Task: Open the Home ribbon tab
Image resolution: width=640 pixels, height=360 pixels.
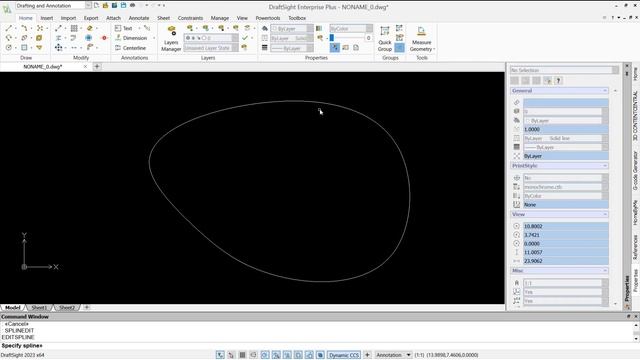Action: 25,18
